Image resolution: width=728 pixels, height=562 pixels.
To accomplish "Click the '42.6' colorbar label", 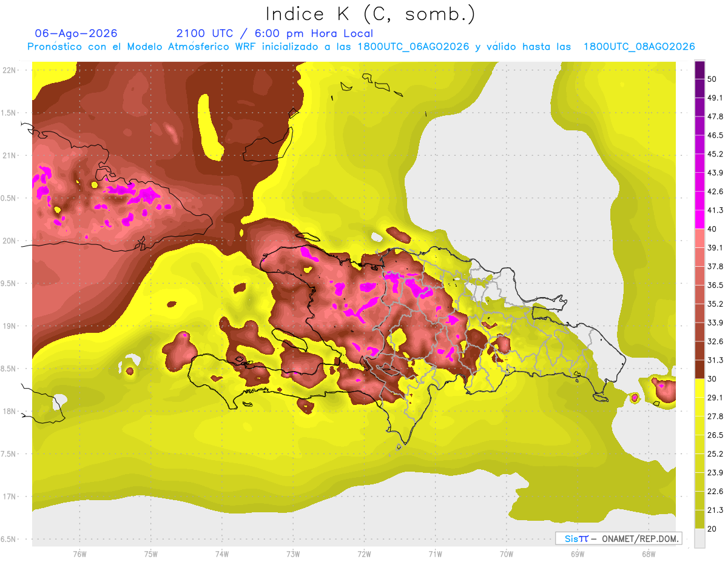I will (715, 192).
